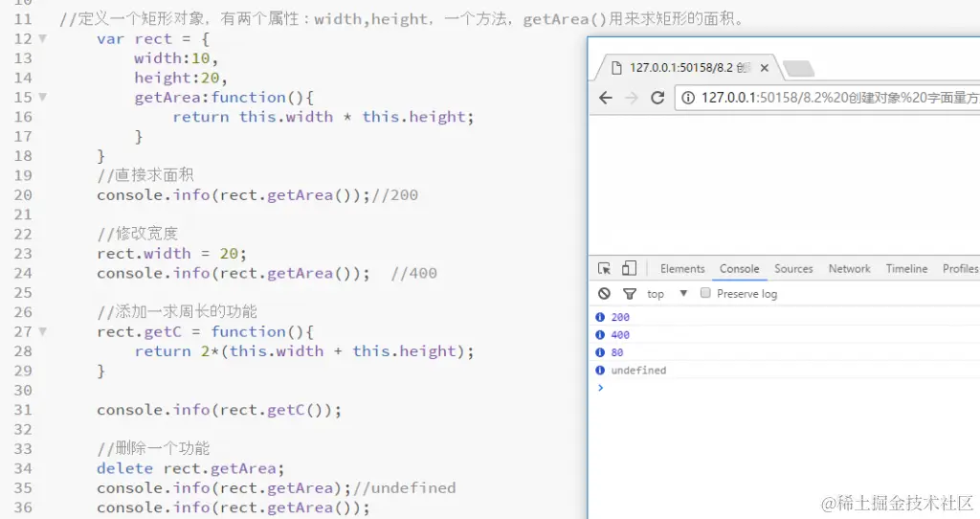The height and width of the screenshot is (519, 980).
Task: Reload the page with the refresh icon
Action: [657, 98]
